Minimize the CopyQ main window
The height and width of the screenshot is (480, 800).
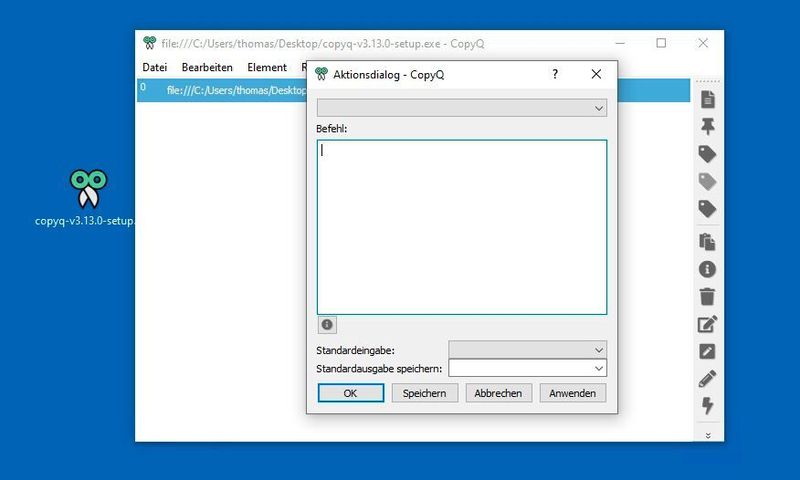[x=620, y=43]
